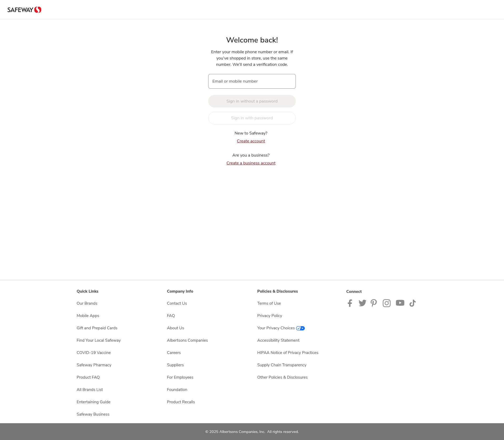Open Entertaining Guide link
Screen dimensions: 504x440
(x=93, y=402)
